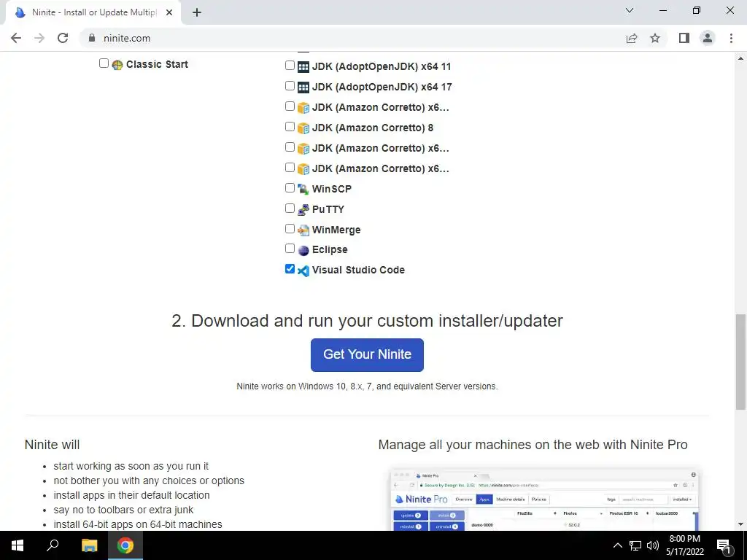Check the WinMerge checkbox
The image size is (747, 560).
[x=290, y=228]
